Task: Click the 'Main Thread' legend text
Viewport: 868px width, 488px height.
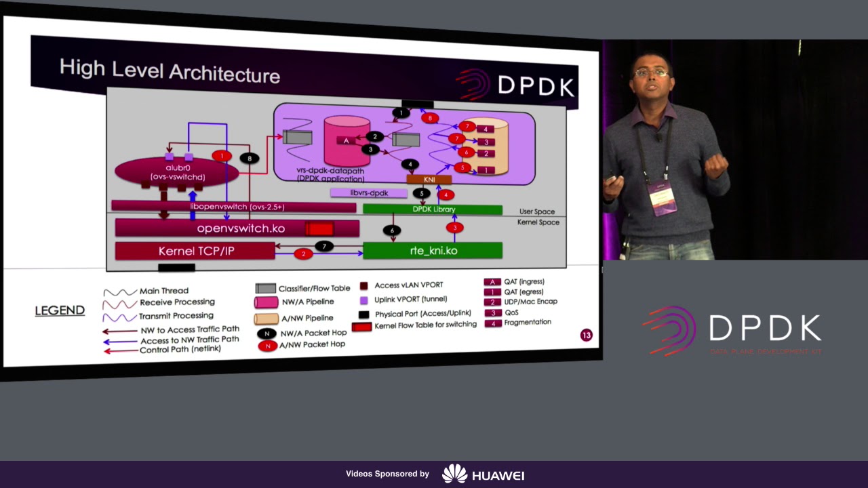Action: pyautogui.click(x=164, y=291)
